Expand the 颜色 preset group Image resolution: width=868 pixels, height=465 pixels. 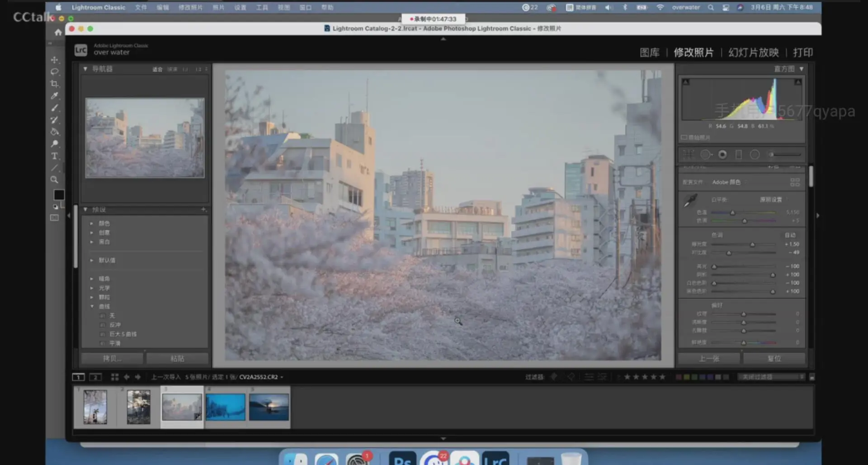click(92, 223)
